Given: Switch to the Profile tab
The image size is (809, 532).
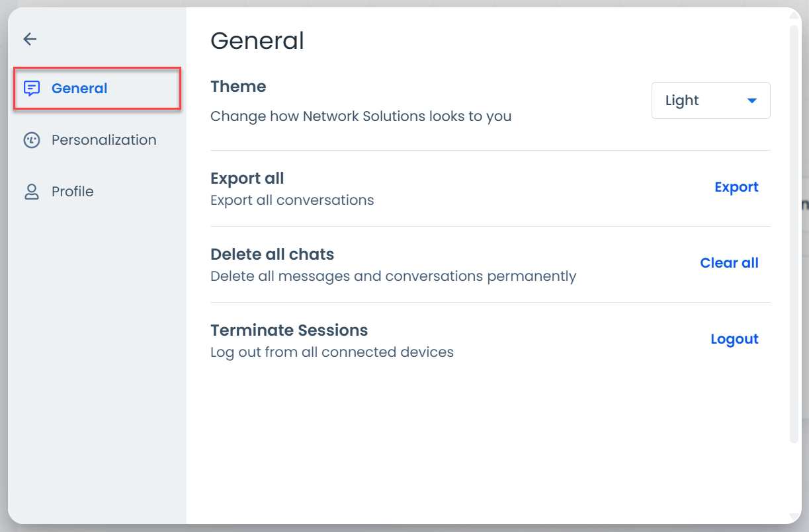Looking at the screenshot, I should 97,192.
